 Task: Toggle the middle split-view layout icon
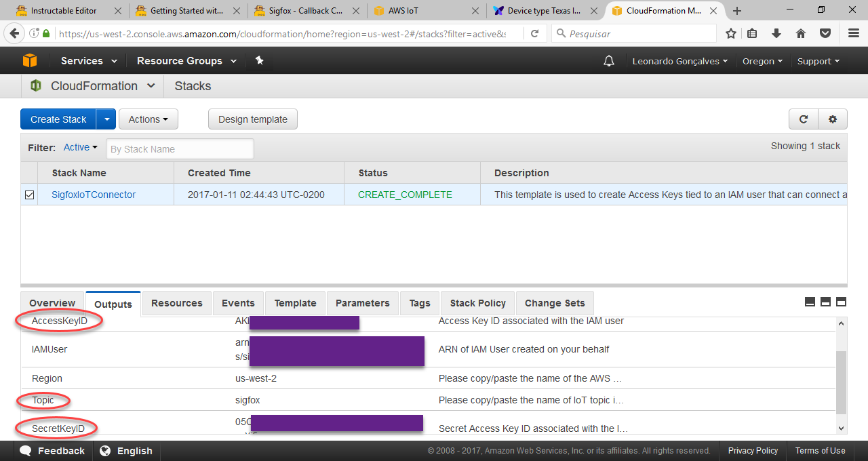pyautogui.click(x=825, y=301)
